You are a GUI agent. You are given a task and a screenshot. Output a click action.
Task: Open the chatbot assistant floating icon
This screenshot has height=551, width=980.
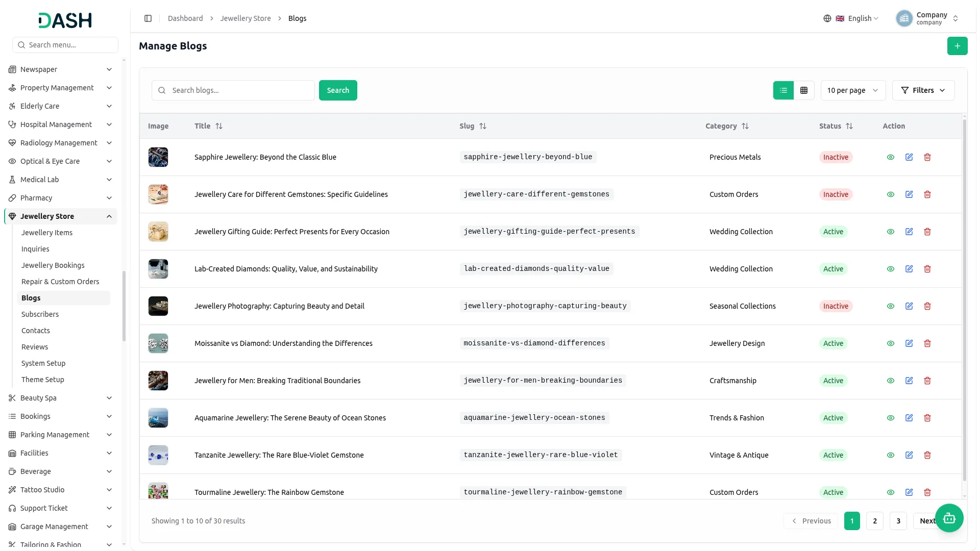click(x=949, y=518)
